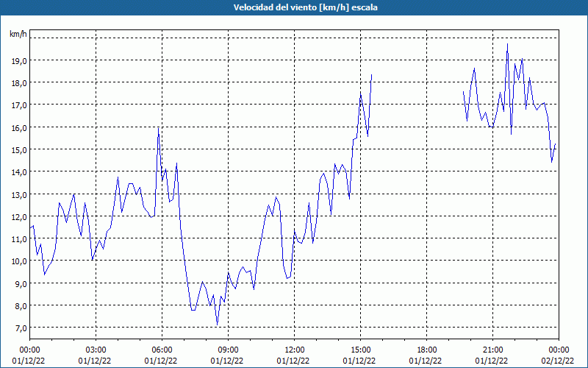Click the 14,0 y-axis label
This screenshot has width=588, height=368.
19,172
